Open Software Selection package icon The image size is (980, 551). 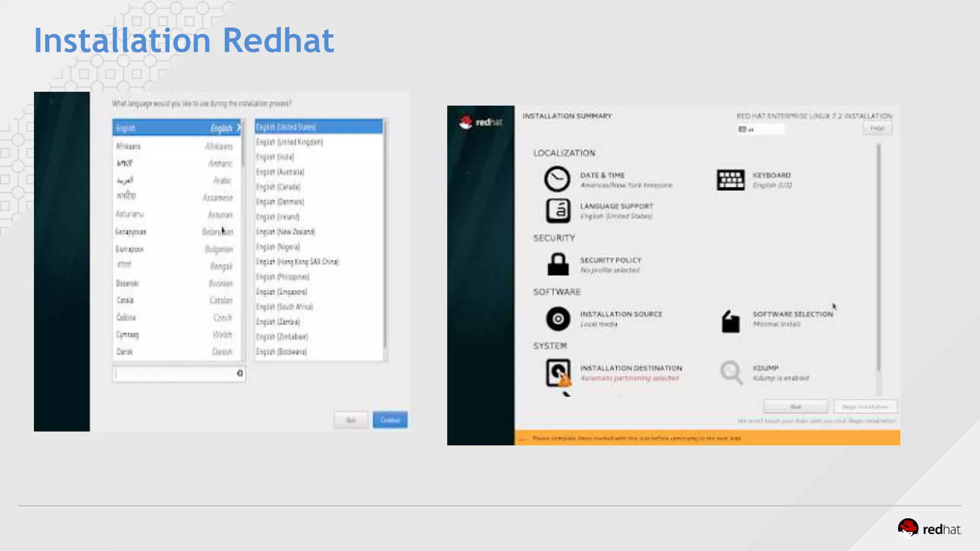click(x=730, y=321)
